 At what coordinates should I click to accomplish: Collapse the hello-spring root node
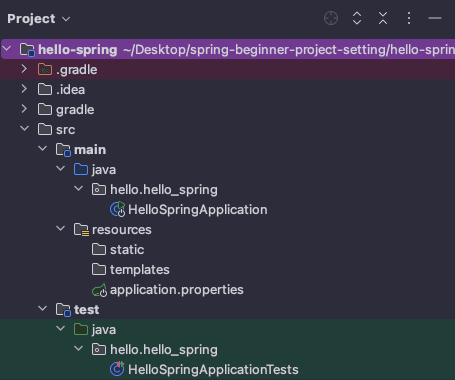click(7, 49)
